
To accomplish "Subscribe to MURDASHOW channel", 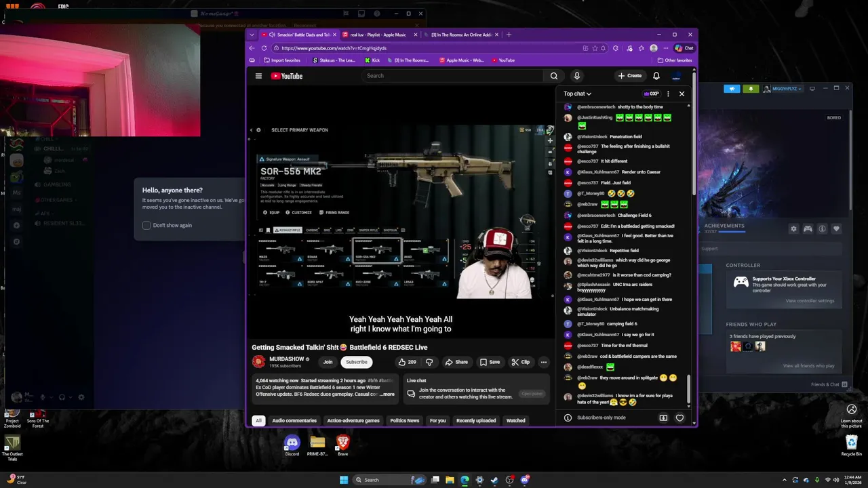I will pyautogui.click(x=356, y=362).
